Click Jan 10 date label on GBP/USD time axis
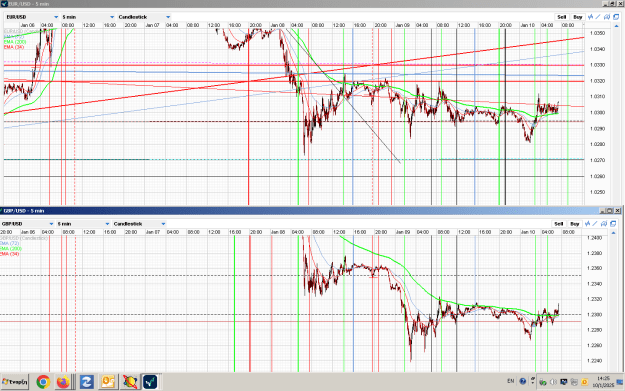The height and width of the screenshot is (391, 625). tap(528, 232)
